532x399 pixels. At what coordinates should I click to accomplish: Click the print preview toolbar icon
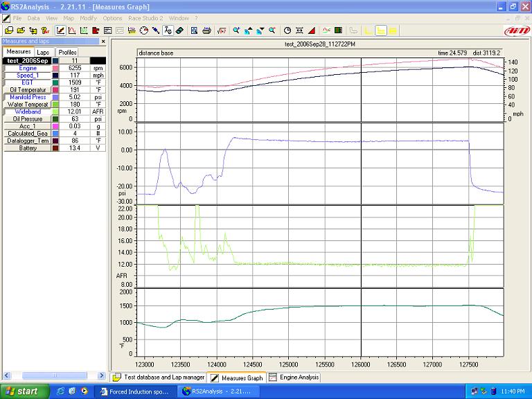click(x=194, y=30)
